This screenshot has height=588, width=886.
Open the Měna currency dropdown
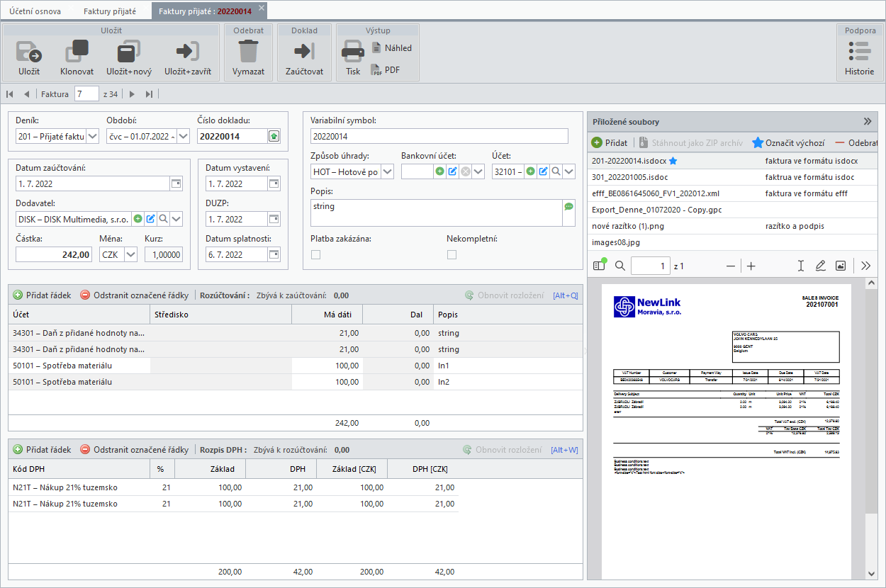coord(130,254)
